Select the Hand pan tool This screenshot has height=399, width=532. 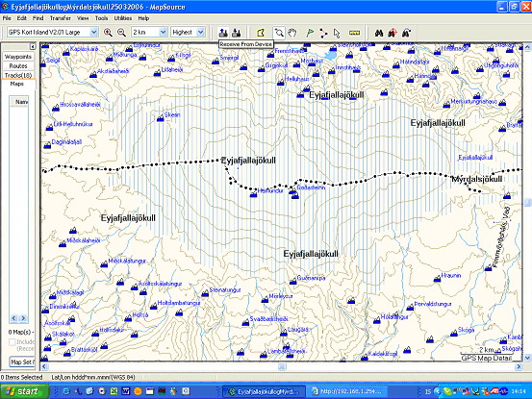click(291, 33)
